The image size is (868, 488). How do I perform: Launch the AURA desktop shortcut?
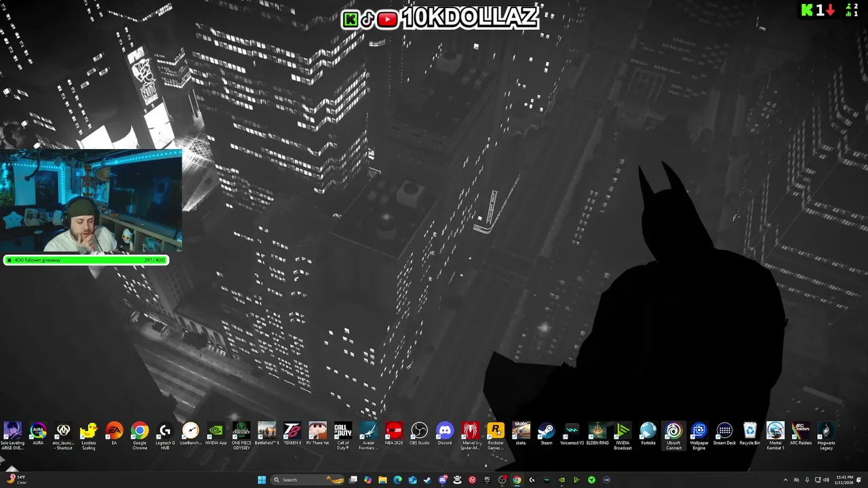[38, 434]
